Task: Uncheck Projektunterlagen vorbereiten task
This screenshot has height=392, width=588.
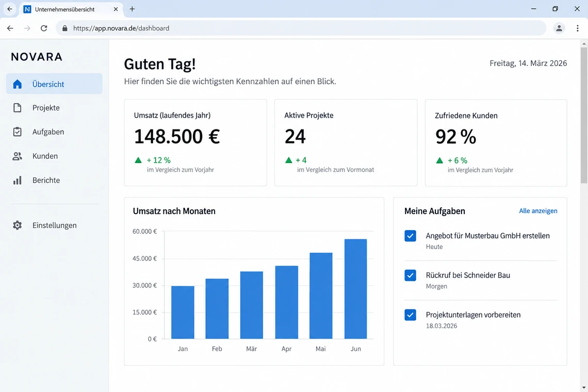Action: pos(410,315)
